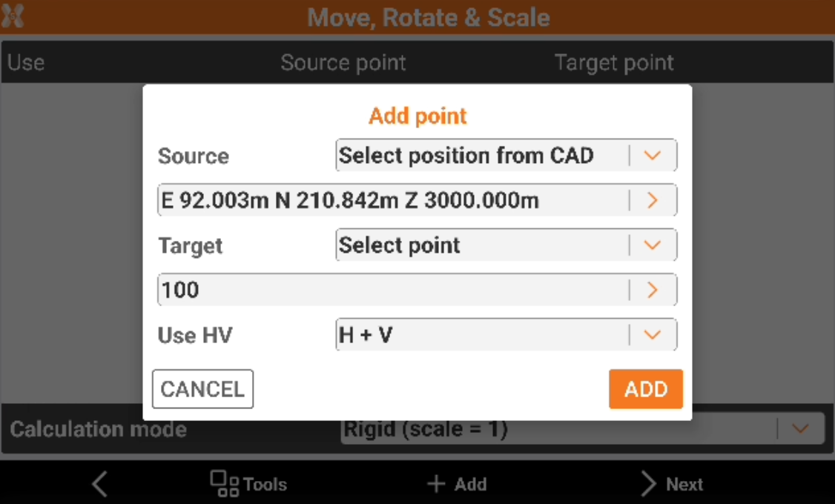Click the back arrow in bottom bar

point(100,484)
